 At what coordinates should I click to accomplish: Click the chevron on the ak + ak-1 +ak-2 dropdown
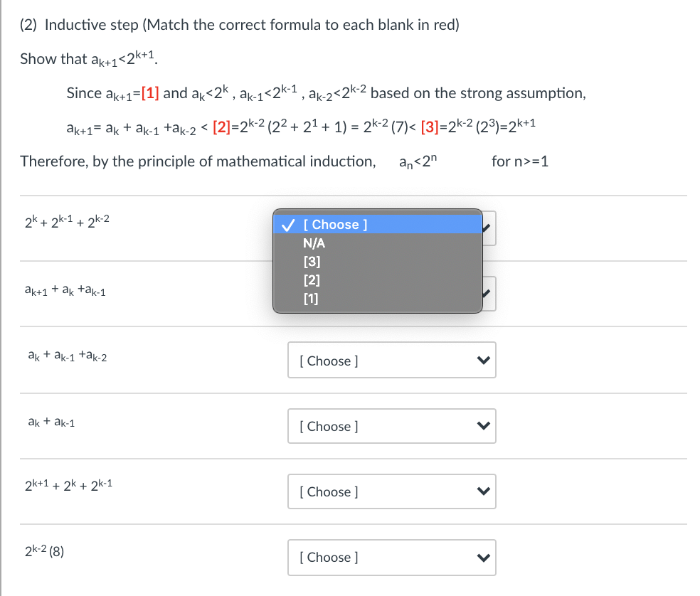[x=484, y=360]
